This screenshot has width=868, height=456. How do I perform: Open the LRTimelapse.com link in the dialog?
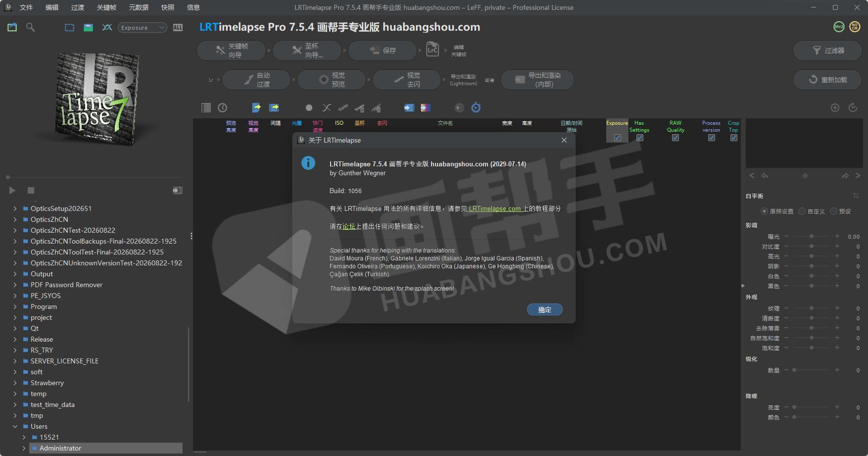click(x=495, y=208)
